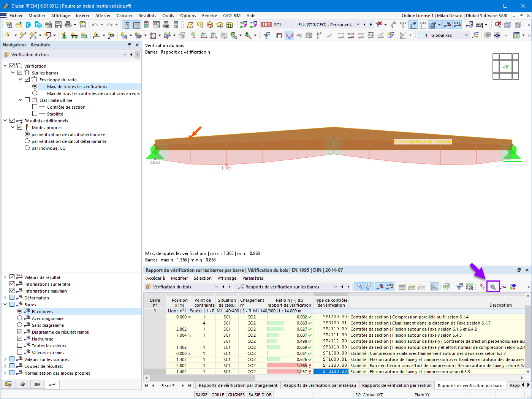The width and height of the screenshot is (532, 399).
Task: Select the ST3100.00 control type cell
Action: [x=331, y=372]
